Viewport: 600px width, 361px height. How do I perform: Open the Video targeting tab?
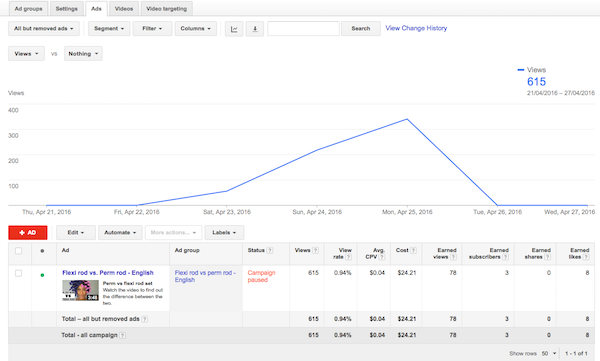click(166, 8)
